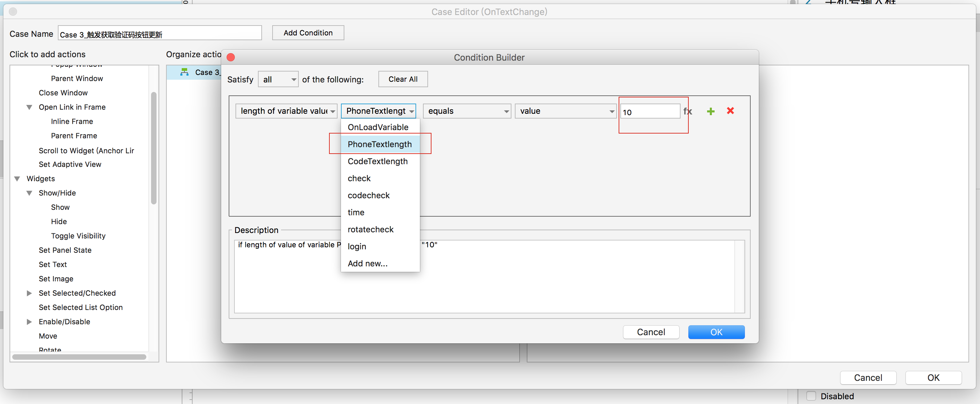Select PhoneTextlength in the dropdown list
The image size is (980, 404).
(x=380, y=144)
